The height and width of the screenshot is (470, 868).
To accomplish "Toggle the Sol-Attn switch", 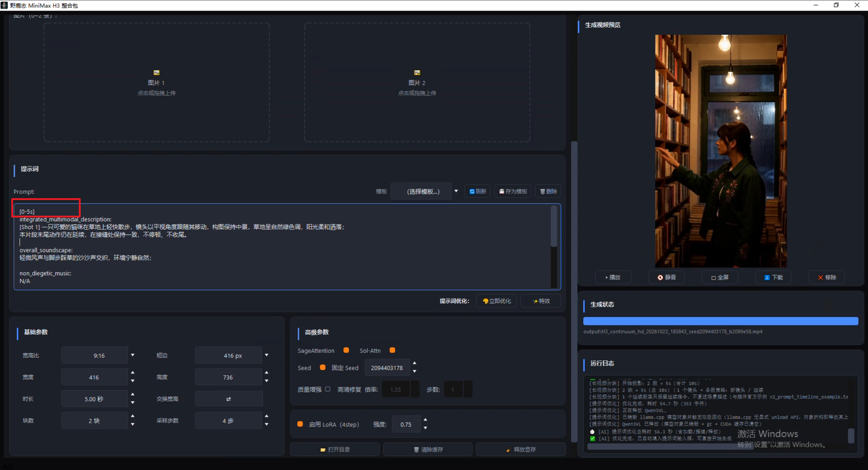I will tap(392, 350).
